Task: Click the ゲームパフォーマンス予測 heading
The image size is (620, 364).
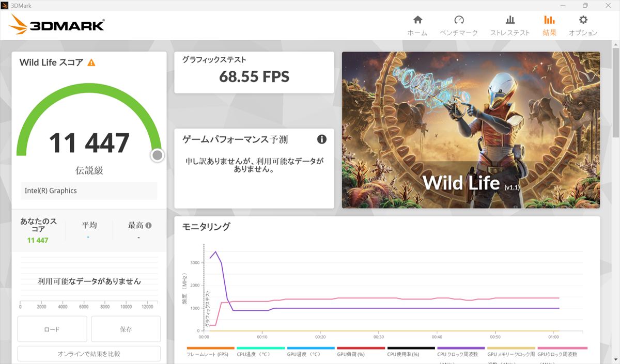Action: [x=235, y=139]
